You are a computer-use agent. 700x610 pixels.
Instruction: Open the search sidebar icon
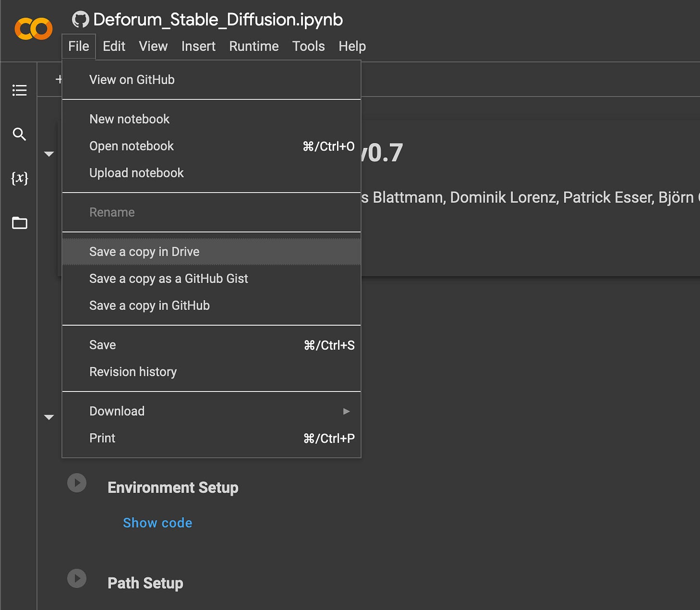tap(19, 134)
